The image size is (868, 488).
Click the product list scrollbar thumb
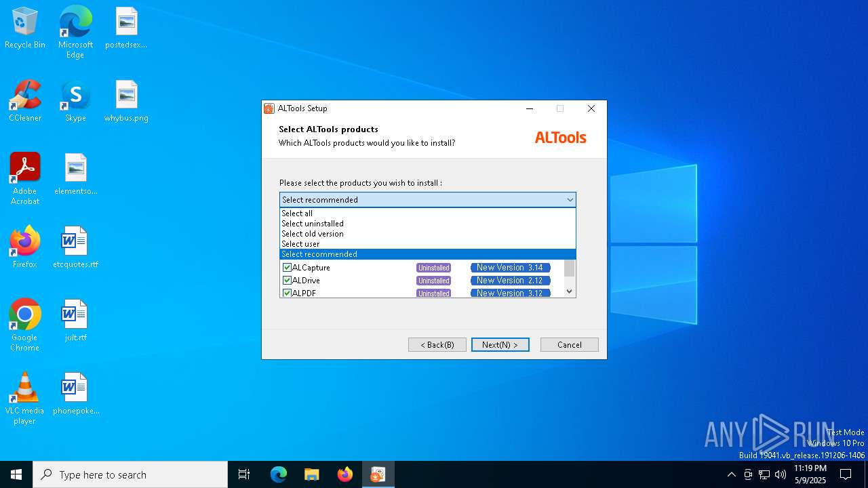tap(570, 268)
